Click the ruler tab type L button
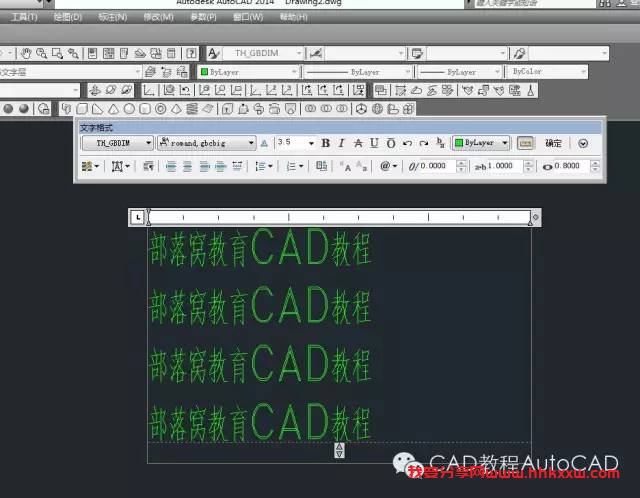Image resolution: width=640 pixels, height=498 pixels. coord(138,217)
